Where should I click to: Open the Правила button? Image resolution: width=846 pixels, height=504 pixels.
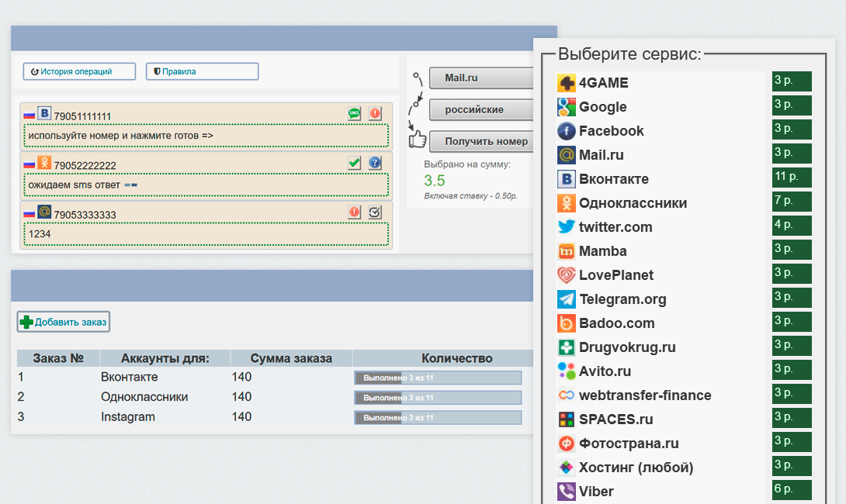pyautogui.click(x=203, y=71)
